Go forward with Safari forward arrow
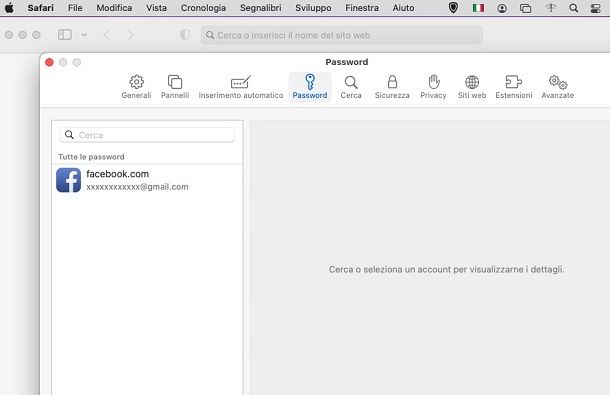The image size is (610, 395). tap(130, 35)
